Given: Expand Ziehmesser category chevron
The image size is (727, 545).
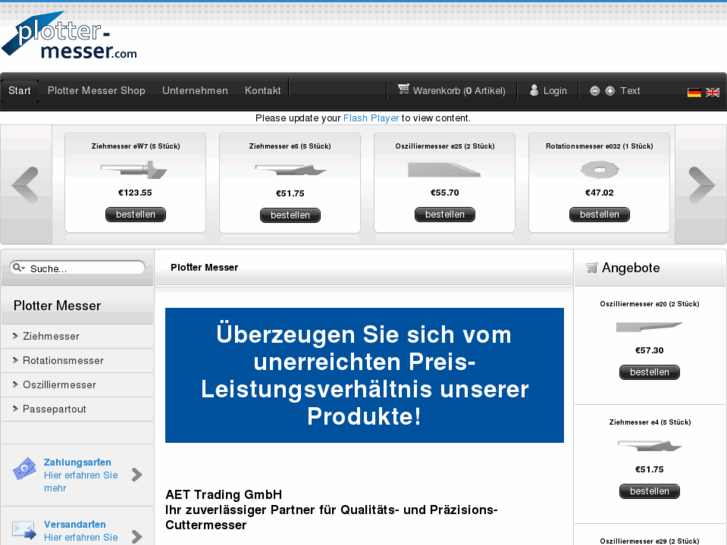Looking at the screenshot, I should click(x=15, y=336).
